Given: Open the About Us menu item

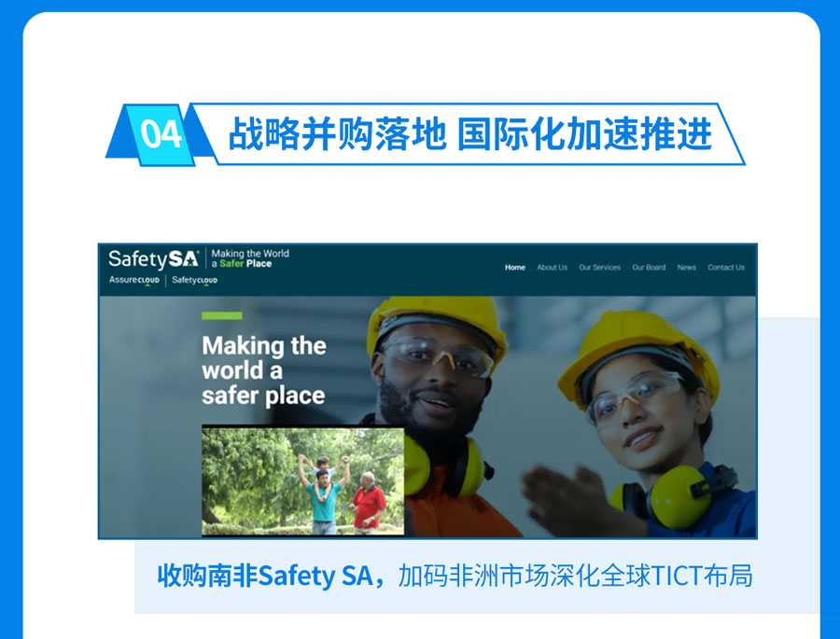Looking at the screenshot, I should click(552, 268).
